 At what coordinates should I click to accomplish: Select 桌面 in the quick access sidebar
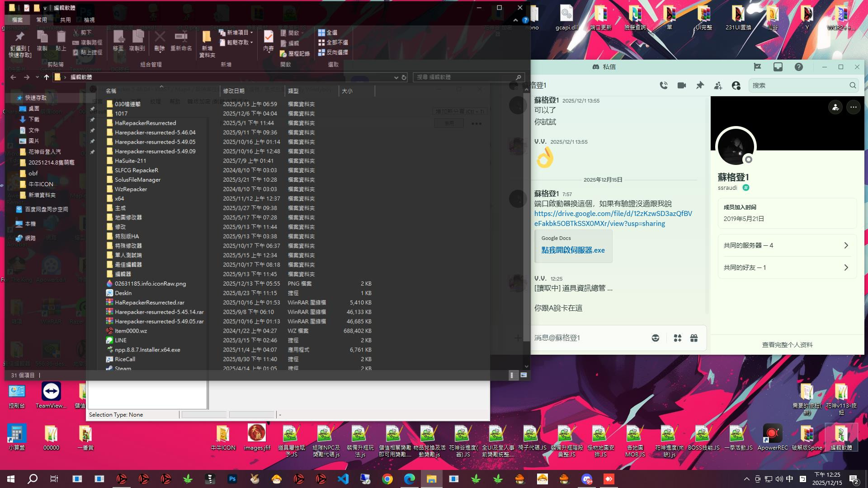pos(34,108)
